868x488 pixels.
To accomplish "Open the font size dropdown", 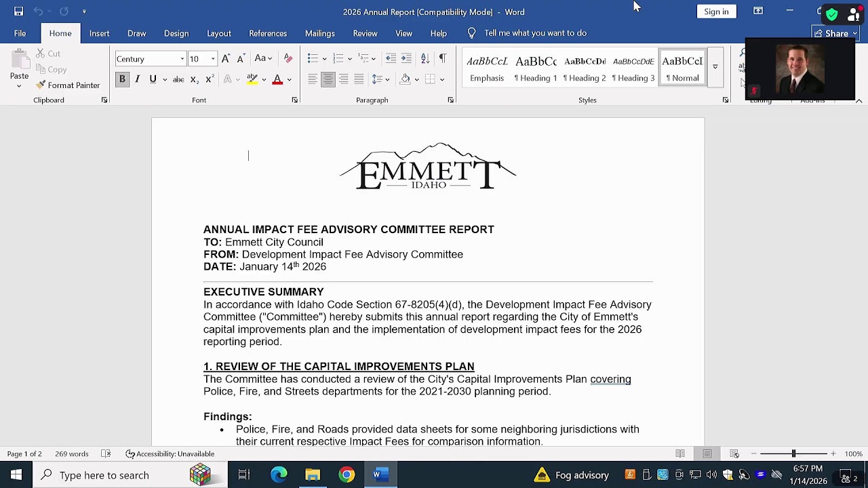I will pos(213,59).
